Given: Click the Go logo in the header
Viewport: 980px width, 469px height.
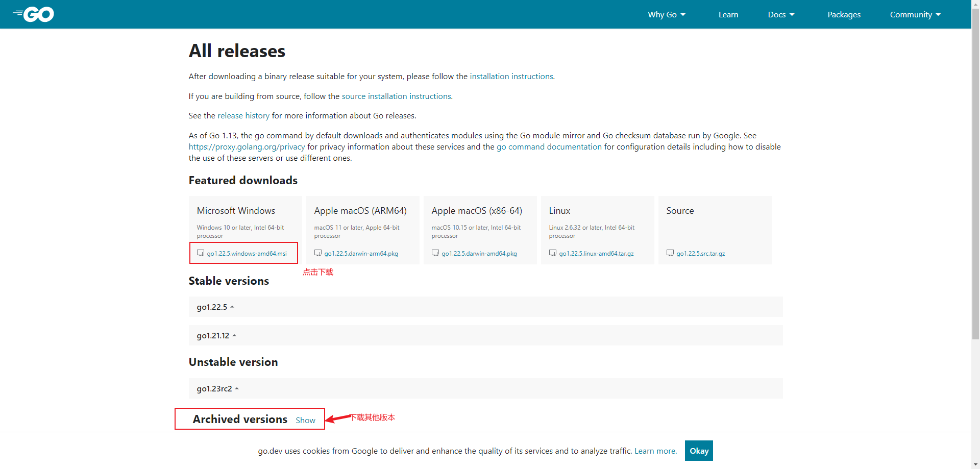Looking at the screenshot, I should click(33, 14).
